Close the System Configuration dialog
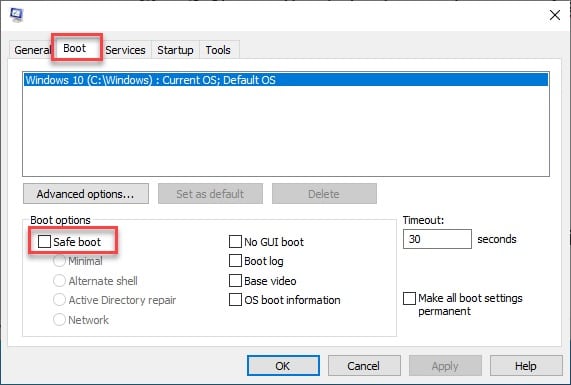Viewport: 571px width, 385px height. tap(555, 15)
